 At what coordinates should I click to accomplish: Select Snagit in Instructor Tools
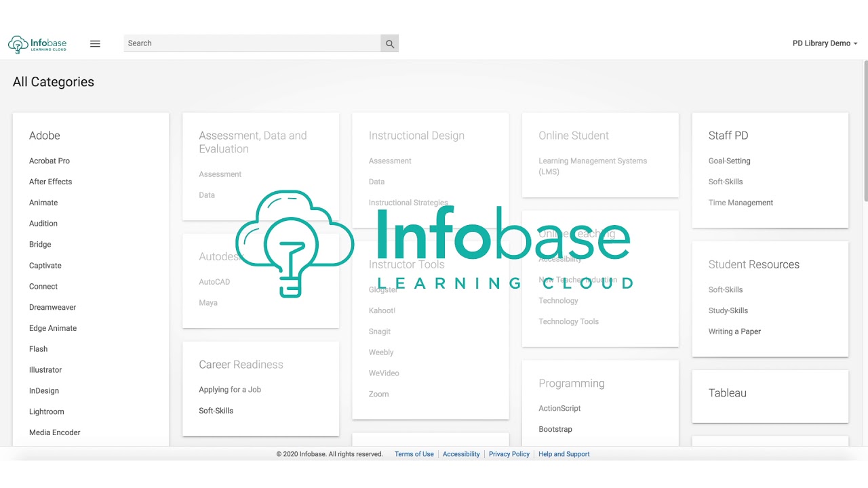click(x=380, y=331)
